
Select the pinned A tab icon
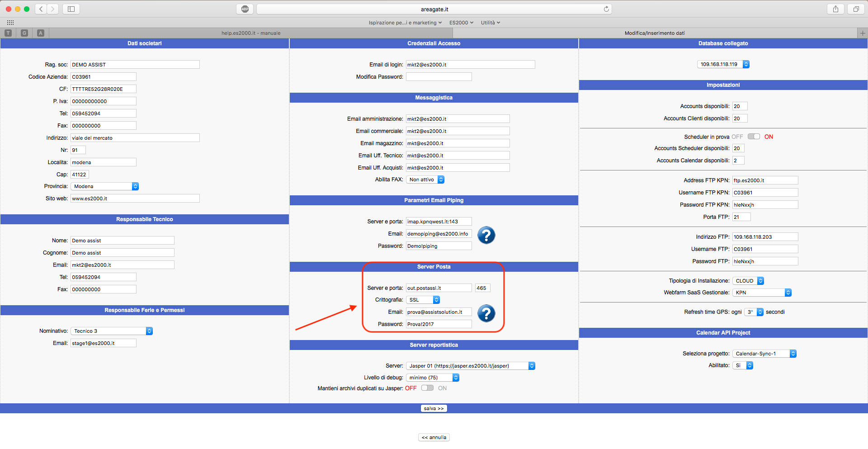(x=41, y=33)
